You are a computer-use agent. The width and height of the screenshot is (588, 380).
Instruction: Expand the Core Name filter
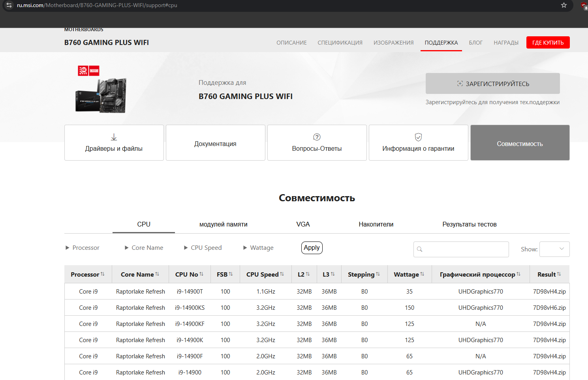pyautogui.click(x=144, y=248)
